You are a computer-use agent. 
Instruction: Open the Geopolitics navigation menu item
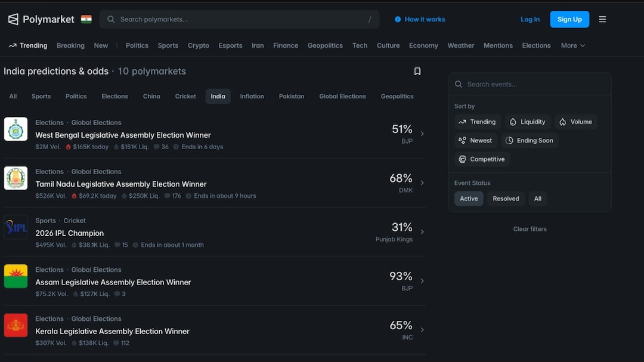point(325,45)
